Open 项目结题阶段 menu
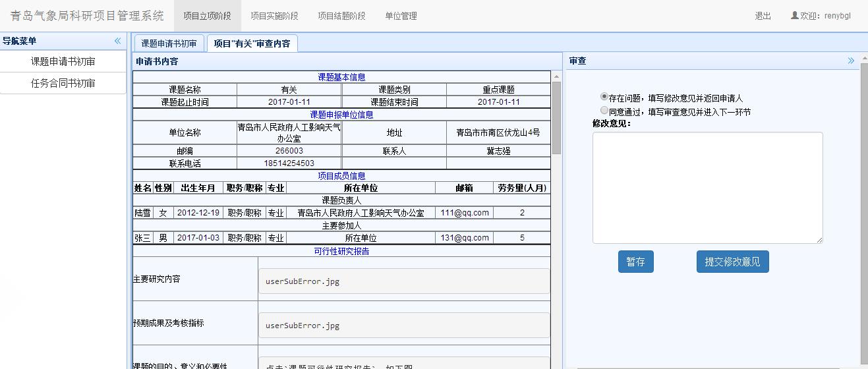 click(x=341, y=16)
